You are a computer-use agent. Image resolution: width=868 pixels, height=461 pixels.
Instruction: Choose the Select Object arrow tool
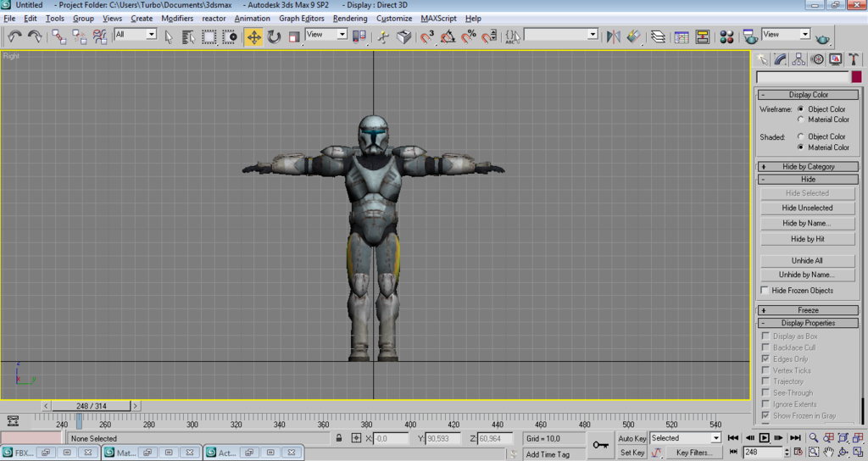(169, 37)
